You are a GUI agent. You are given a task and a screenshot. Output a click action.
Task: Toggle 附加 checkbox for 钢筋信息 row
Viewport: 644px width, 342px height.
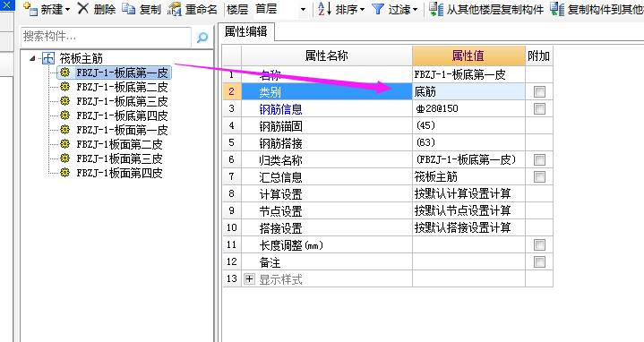(x=539, y=109)
